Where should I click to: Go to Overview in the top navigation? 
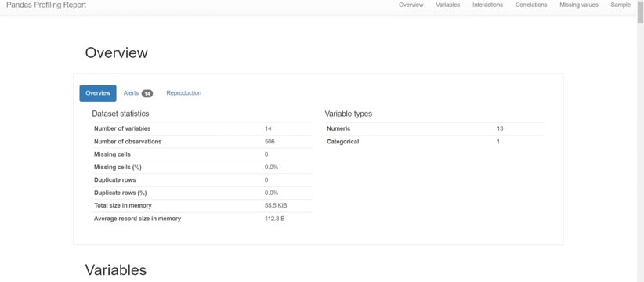pyautogui.click(x=411, y=5)
